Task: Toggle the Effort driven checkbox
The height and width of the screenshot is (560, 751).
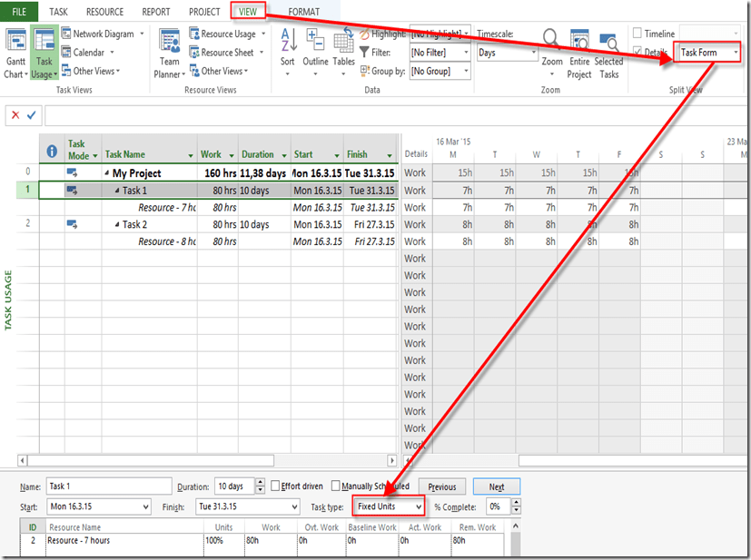Action: [276, 486]
